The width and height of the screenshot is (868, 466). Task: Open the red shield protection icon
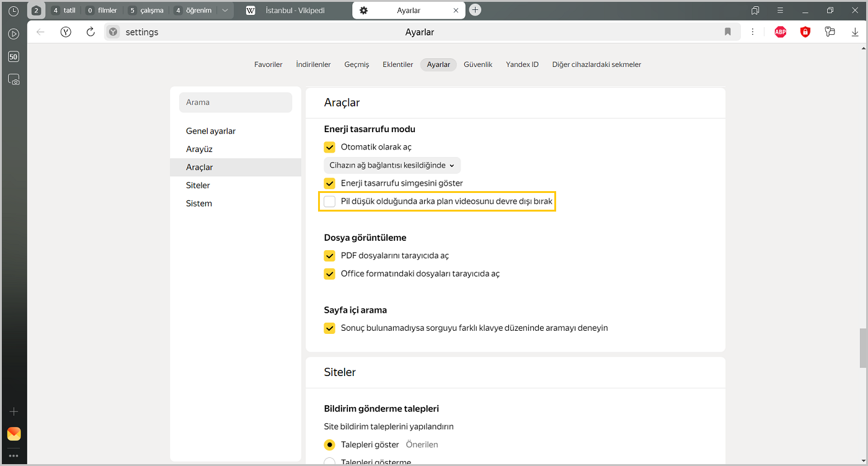point(805,32)
